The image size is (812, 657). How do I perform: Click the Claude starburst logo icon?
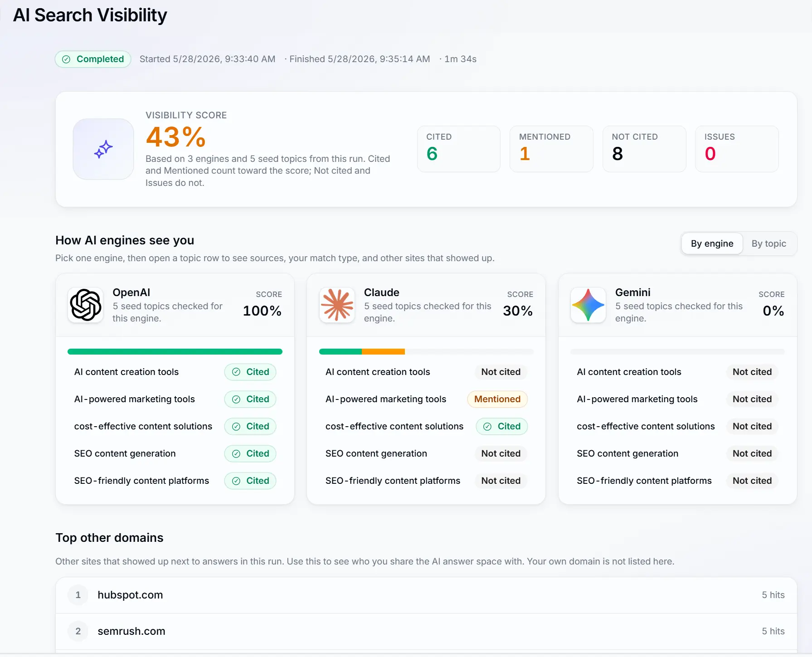(337, 305)
